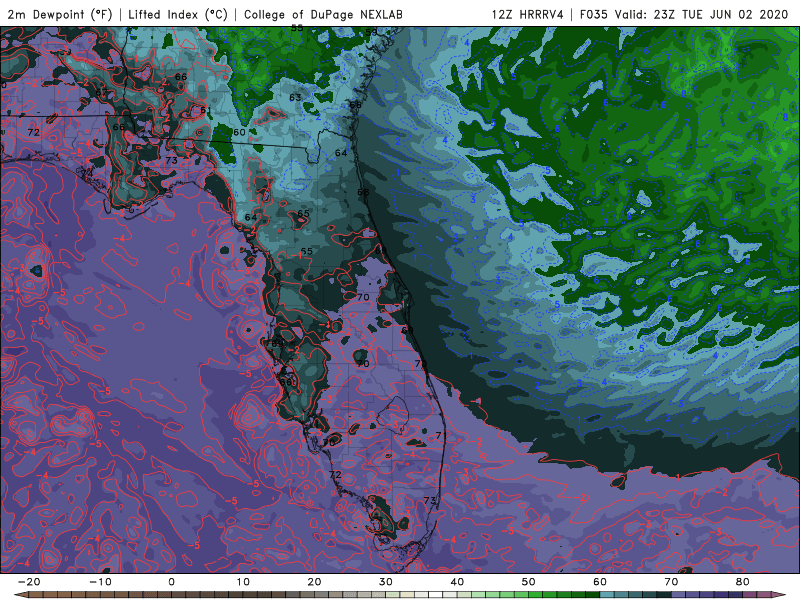Click the '61' dewpoint value on the map

pyautogui.click(x=206, y=110)
